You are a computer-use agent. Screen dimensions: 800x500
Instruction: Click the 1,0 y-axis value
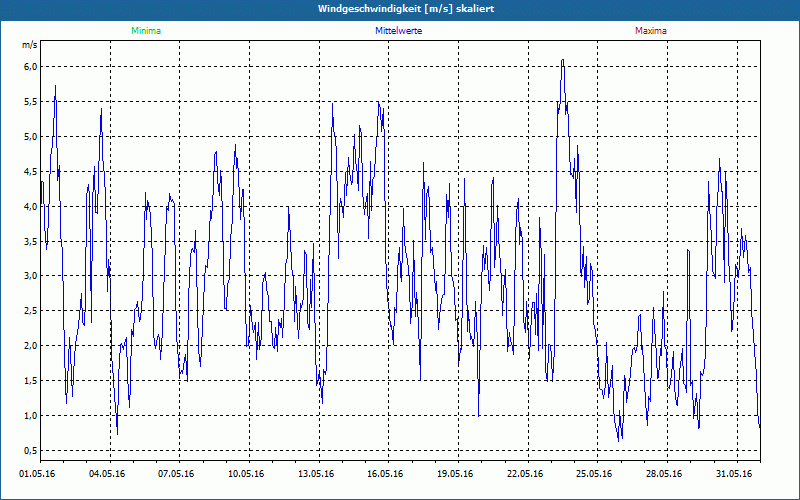pyautogui.click(x=31, y=415)
